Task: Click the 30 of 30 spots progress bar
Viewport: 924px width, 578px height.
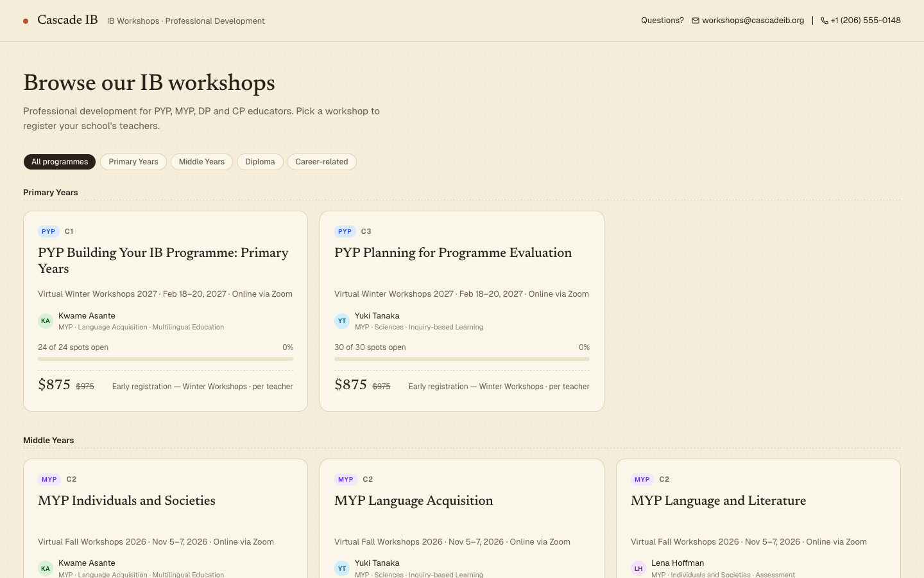Action: click(x=462, y=359)
